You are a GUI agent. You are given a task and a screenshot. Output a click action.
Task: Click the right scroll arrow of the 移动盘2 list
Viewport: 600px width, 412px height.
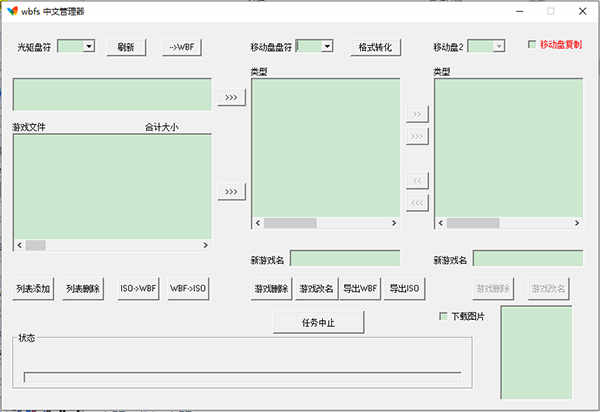click(577, 223)
